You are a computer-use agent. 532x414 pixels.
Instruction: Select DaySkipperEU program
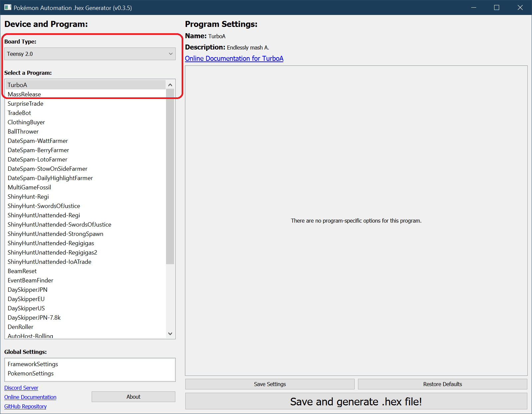[x=85, y=299]
